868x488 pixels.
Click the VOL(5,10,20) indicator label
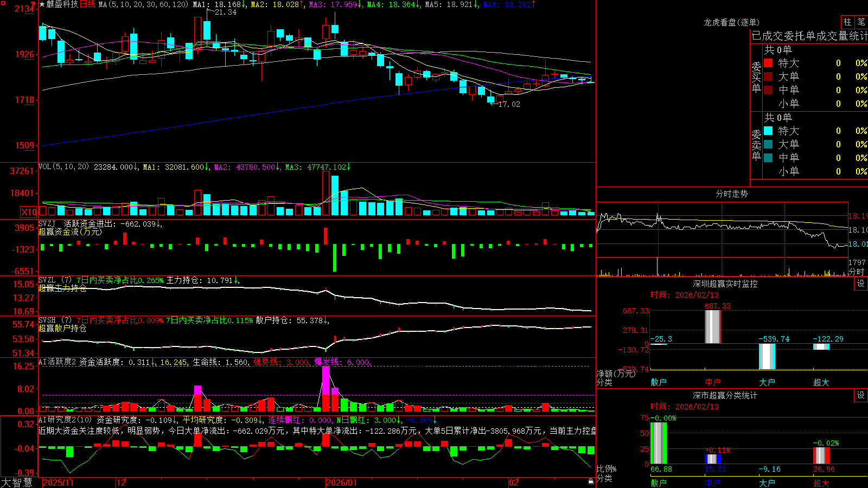click(63, 167)
